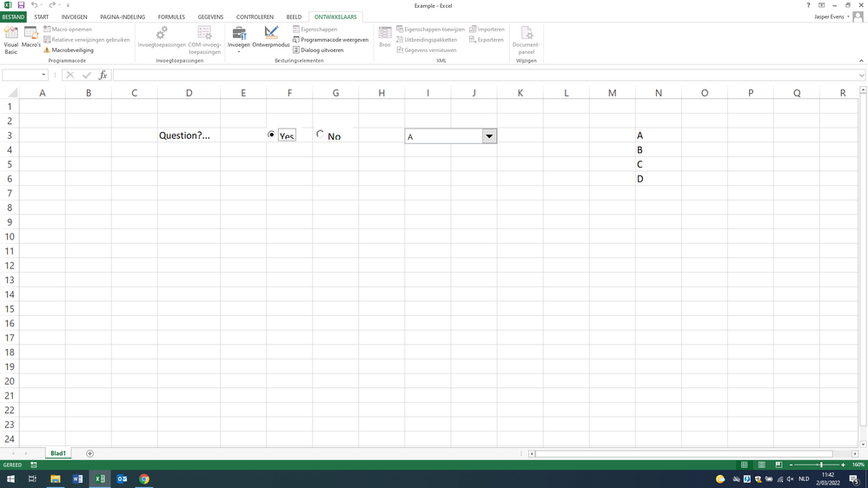The height and width of the screenshot is (488, 868).
Task: Click Exporteren in XML group
Action: click(x=486, y=40)
